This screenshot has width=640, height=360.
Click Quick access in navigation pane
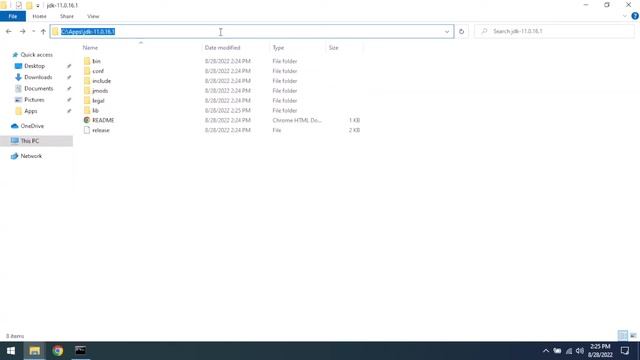[x=37, y=55]
